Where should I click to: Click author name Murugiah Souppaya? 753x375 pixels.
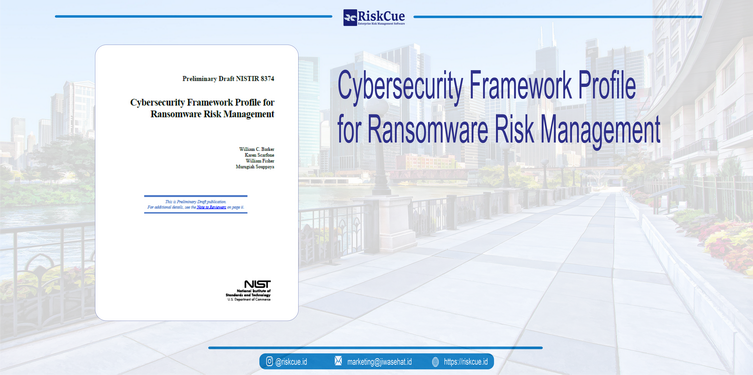(255, 167)
